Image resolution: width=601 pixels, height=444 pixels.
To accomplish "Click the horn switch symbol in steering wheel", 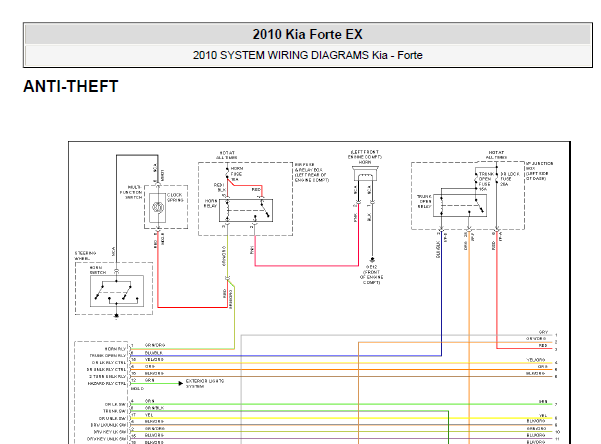I will point(117,291).
